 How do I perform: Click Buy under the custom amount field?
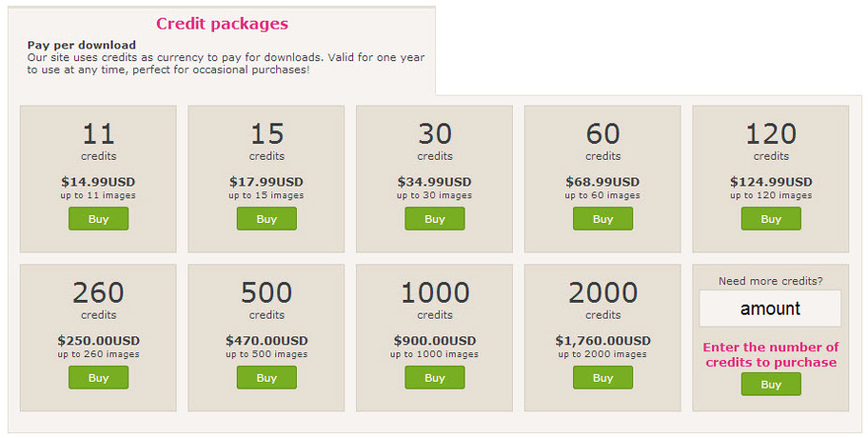click(x=770, y=385)
